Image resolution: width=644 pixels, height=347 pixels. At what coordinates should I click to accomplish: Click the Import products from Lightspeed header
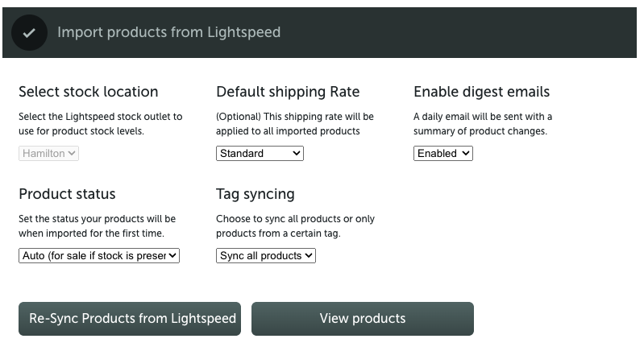coord(168,32)
